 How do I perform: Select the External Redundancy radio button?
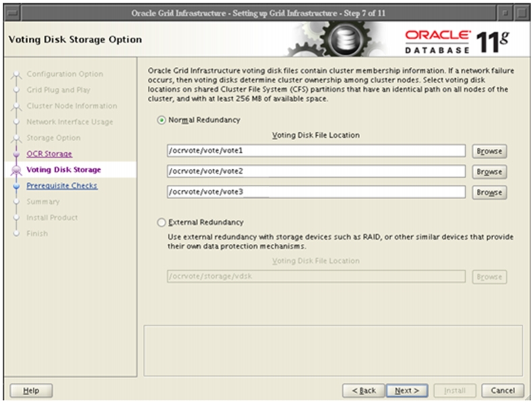tap(161, 222)
